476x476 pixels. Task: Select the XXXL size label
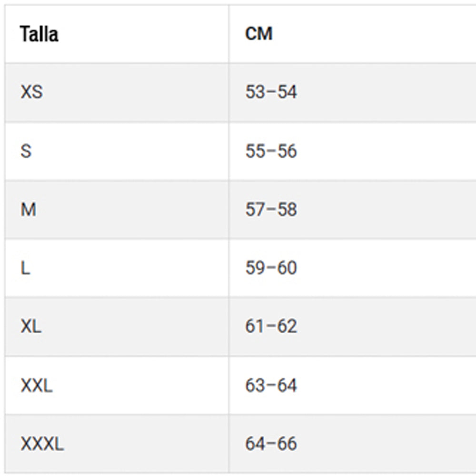[42, 444]
